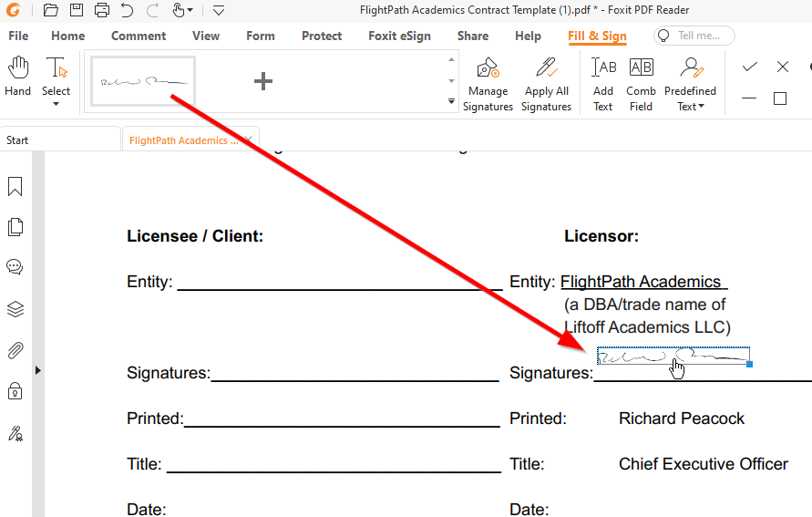Click the 'FlightPath Academics' entity text

point(641,281)
